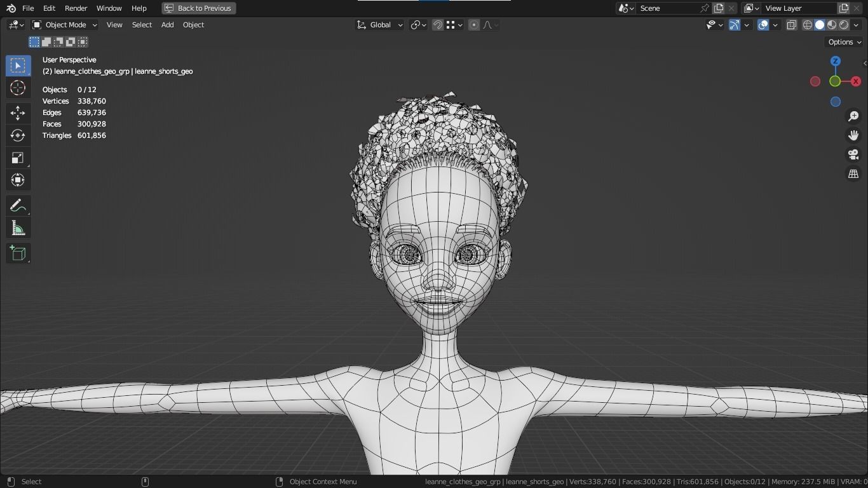Switch to rendered viewport shading
868x488 pixels.
click(844, 25)
